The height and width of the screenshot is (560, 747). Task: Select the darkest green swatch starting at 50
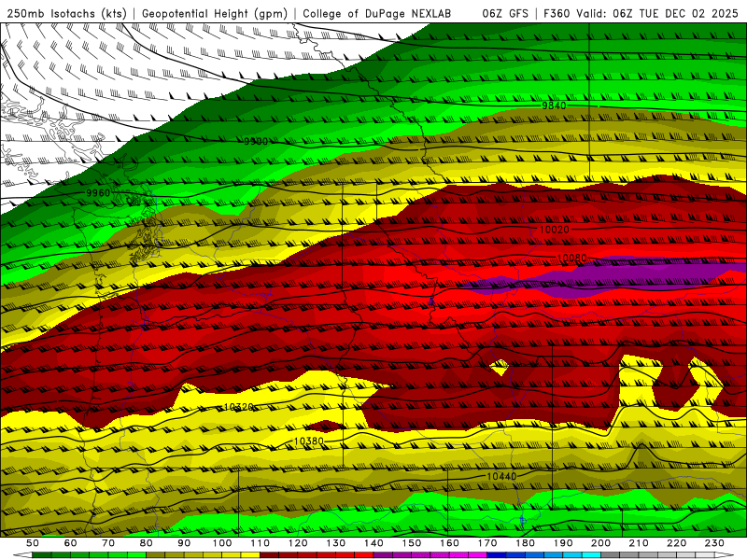pyautogui.click(x=41, y=554)
